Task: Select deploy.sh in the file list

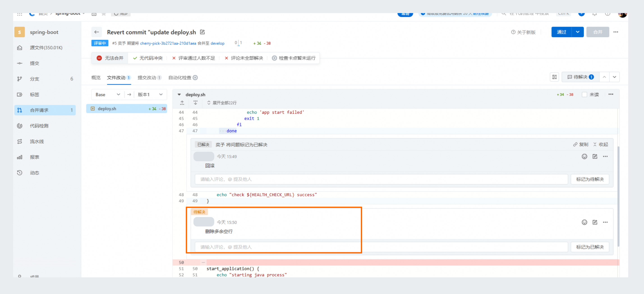Action: tap(127, 109)
